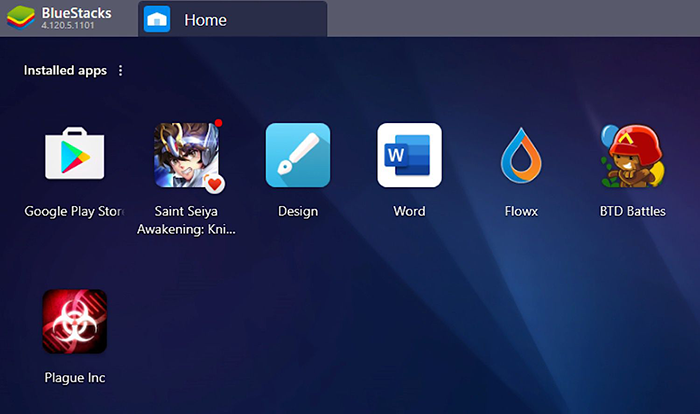
Task: Launch Saint Seiya Awakening game icon
Action: (187, 156)
